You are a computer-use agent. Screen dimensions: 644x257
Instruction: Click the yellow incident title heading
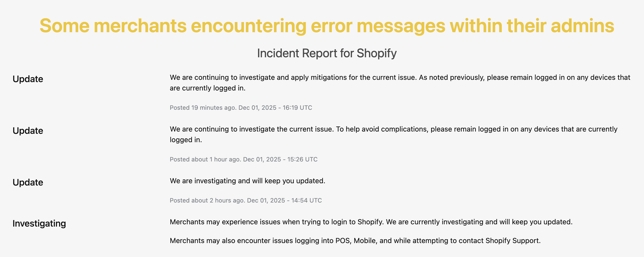pyautogui.click(x=327, y=26)
